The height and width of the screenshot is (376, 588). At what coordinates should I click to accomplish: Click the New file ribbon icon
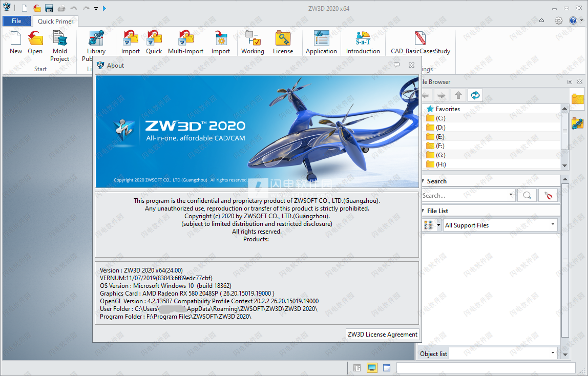click(x=15, y=39)
